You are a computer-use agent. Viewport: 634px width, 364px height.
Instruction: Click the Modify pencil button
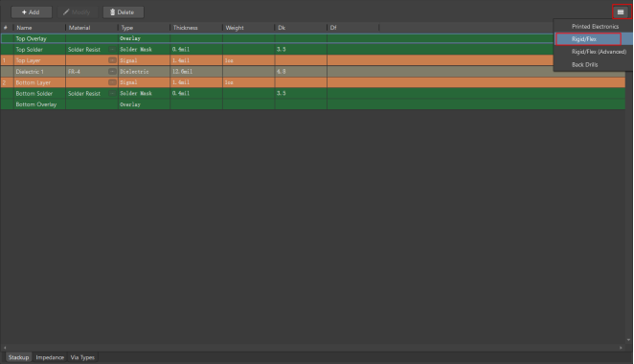(77, 12)
